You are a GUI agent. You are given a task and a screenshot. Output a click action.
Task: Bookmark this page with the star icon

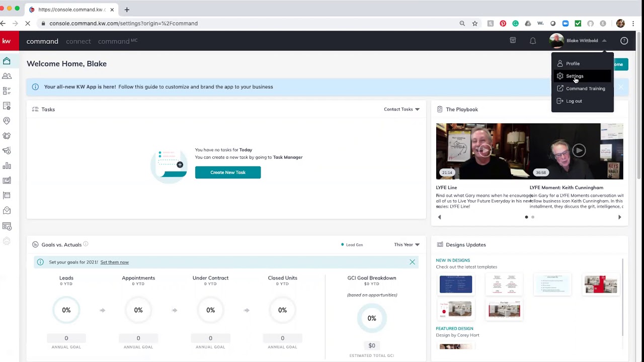[x=474, y=24]
